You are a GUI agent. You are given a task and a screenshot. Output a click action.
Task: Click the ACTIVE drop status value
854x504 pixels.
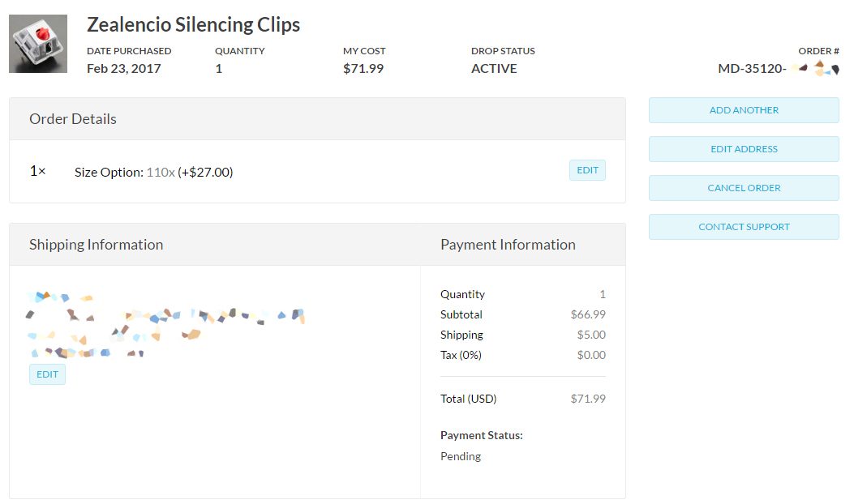click(x=493, y=69)
